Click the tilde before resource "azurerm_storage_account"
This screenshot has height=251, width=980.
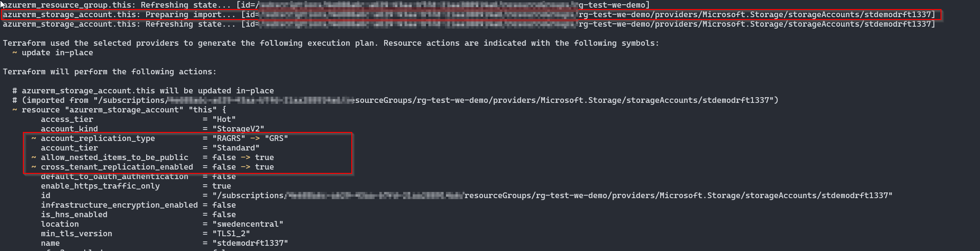15,110
